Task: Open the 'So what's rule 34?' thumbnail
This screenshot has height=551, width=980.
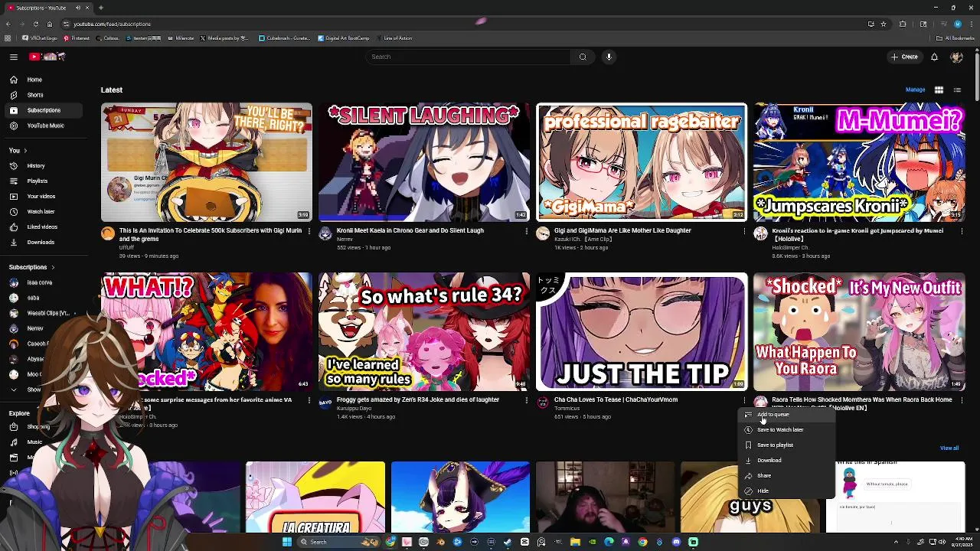Action: 424,331
